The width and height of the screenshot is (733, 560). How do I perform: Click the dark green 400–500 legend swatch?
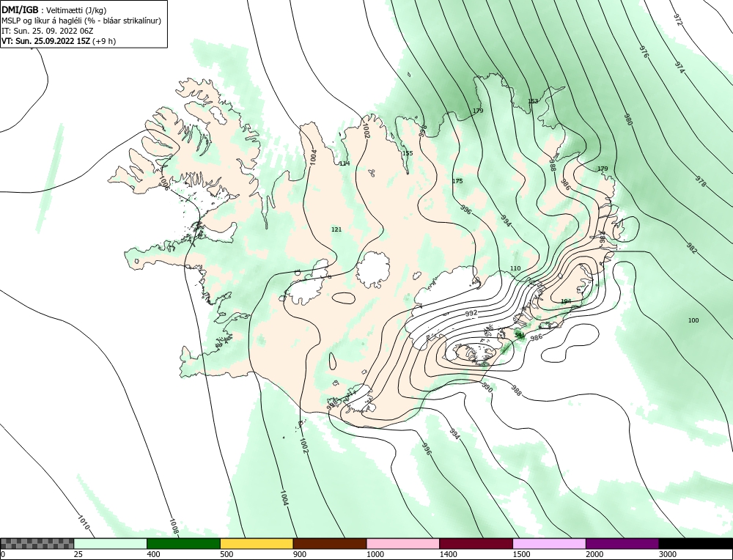click(183, 543)
